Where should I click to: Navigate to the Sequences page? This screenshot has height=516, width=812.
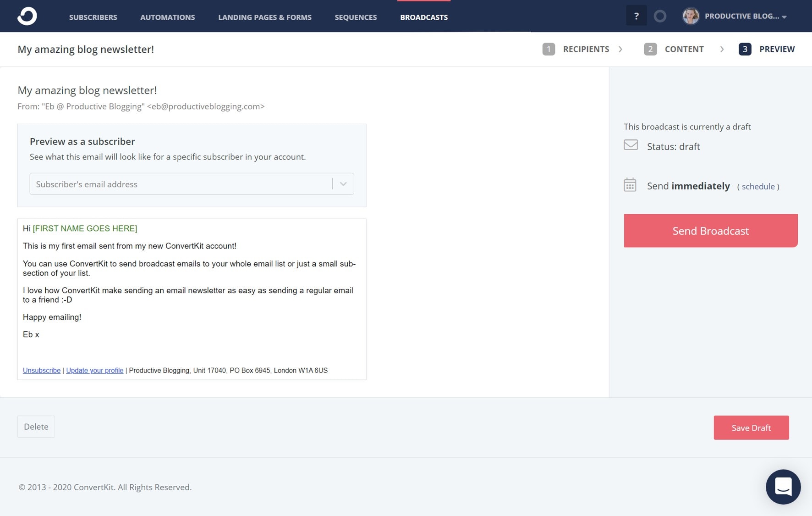coord(356,17)
